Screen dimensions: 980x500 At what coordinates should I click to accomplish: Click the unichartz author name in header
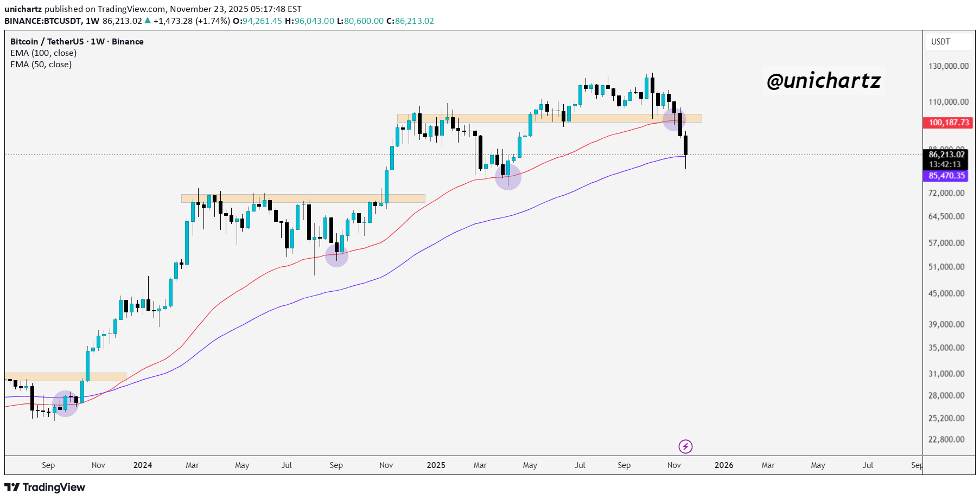click(x=23, y=9)
